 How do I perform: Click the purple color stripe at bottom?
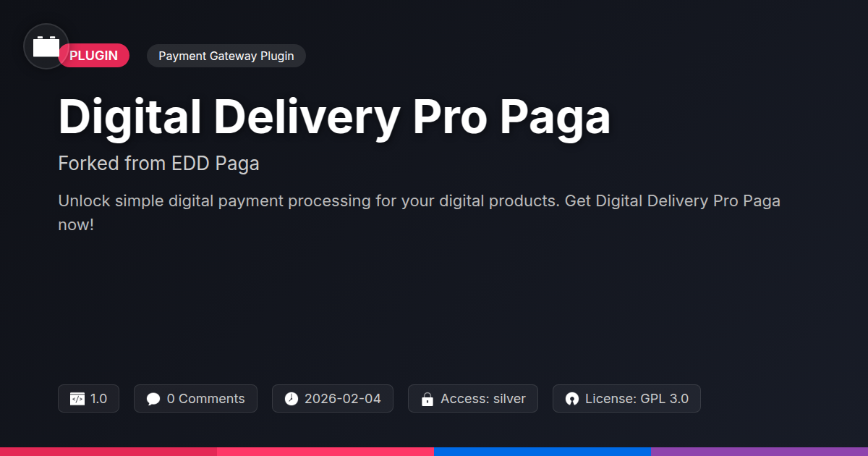coord(759,452)
